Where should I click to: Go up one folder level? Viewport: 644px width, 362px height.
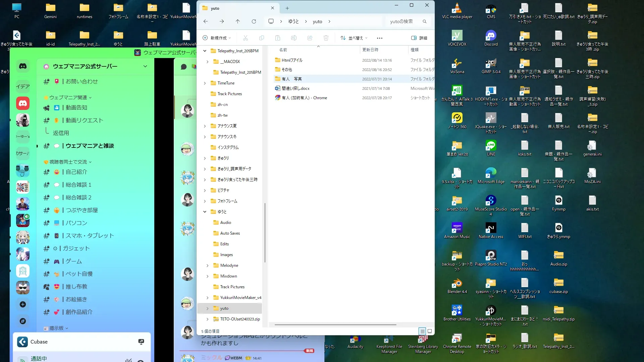[237, 21]
